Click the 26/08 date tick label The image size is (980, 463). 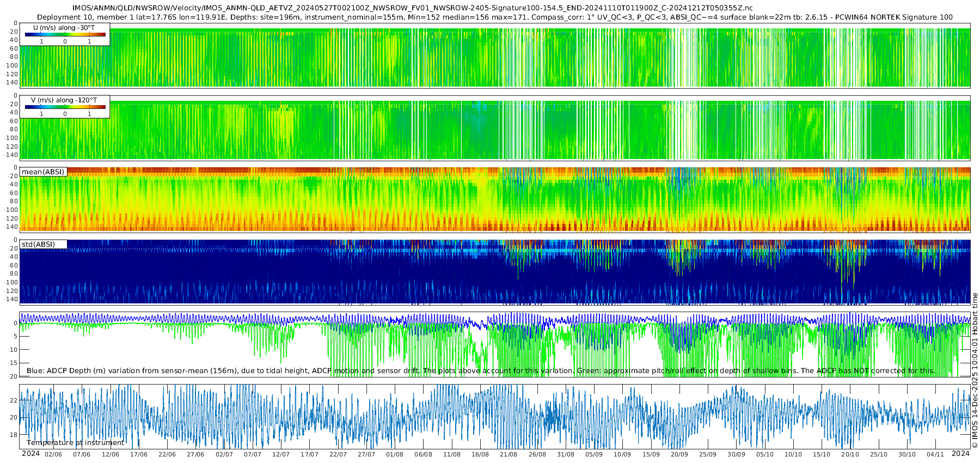pos(537,454)
